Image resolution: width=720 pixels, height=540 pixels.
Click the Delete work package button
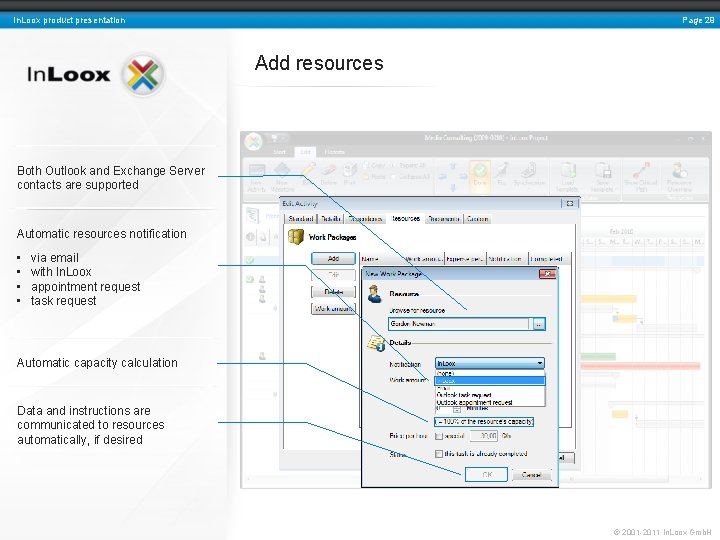click(x=333, y=292)
